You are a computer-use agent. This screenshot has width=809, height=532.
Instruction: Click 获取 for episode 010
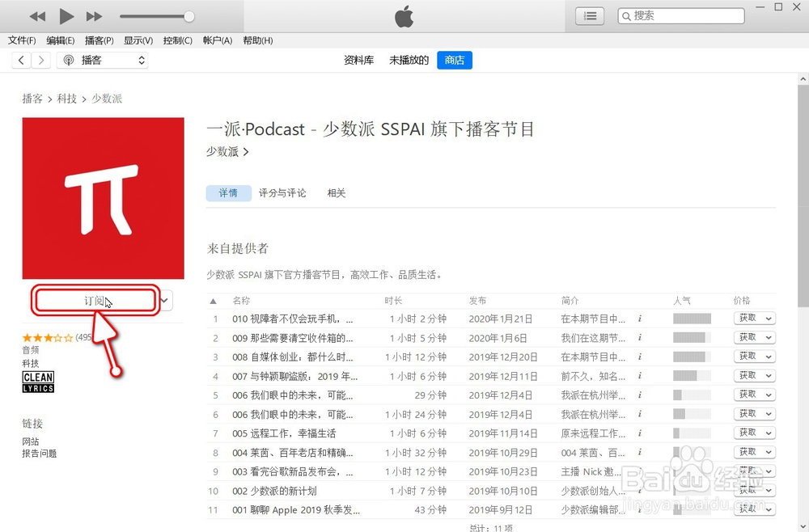[748, 318]
